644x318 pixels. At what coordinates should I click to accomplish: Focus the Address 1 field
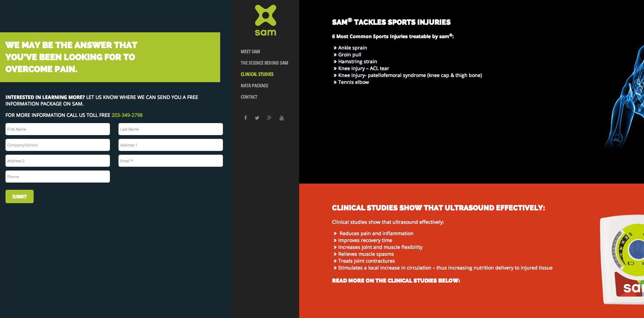(170, 145)
